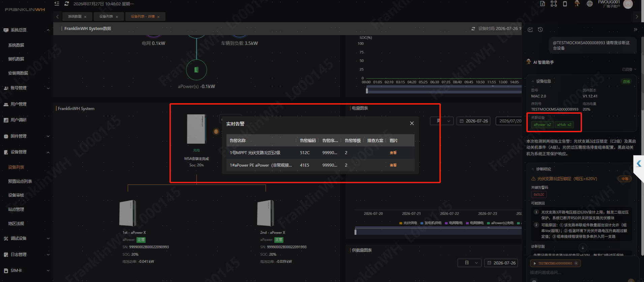Open the 周 period dropdown in 电量图表
This screenshot has height=282, width=644.
(442, 121)
